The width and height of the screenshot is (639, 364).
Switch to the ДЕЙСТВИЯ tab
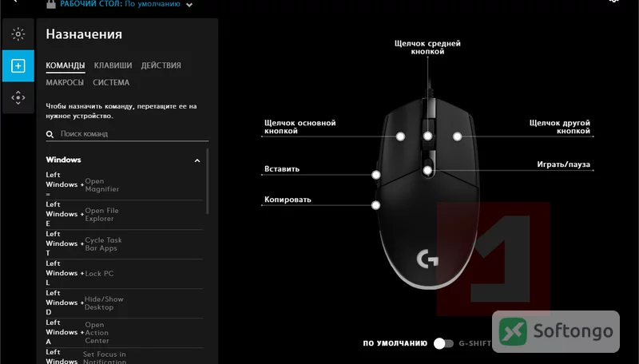click(161, 65)
